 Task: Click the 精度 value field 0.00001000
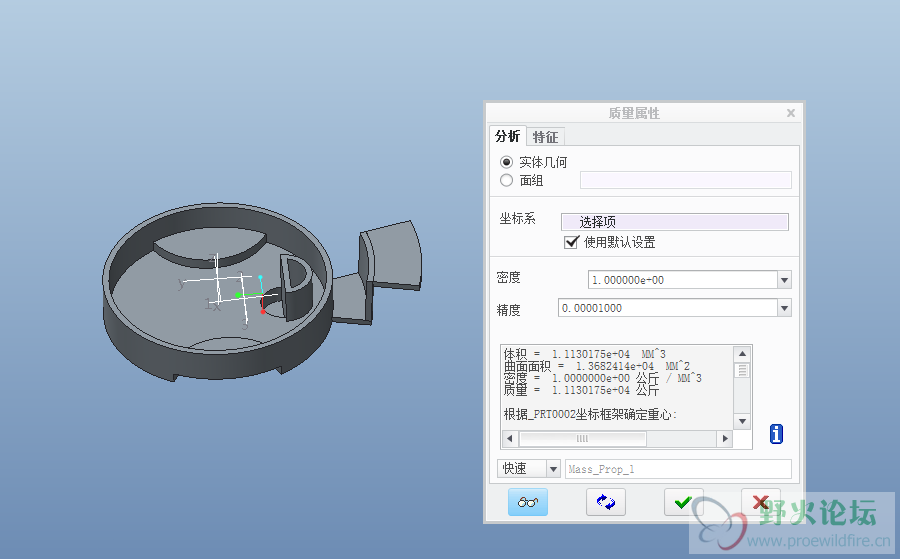coord(668,308)
